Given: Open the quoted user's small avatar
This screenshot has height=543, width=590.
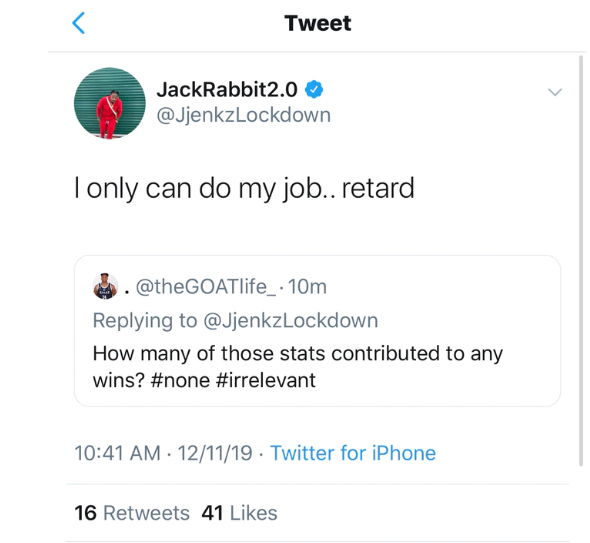Looking at the screenshot, I should [105, 286].
